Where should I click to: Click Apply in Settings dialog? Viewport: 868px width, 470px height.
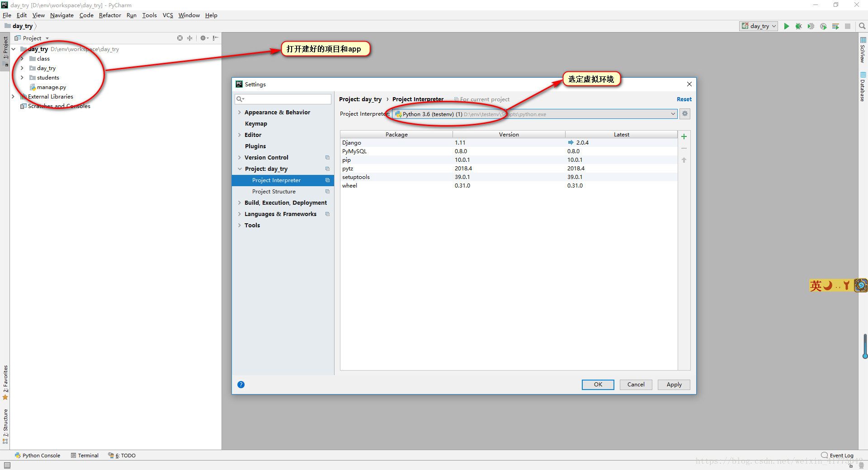(x=674, y=385)
